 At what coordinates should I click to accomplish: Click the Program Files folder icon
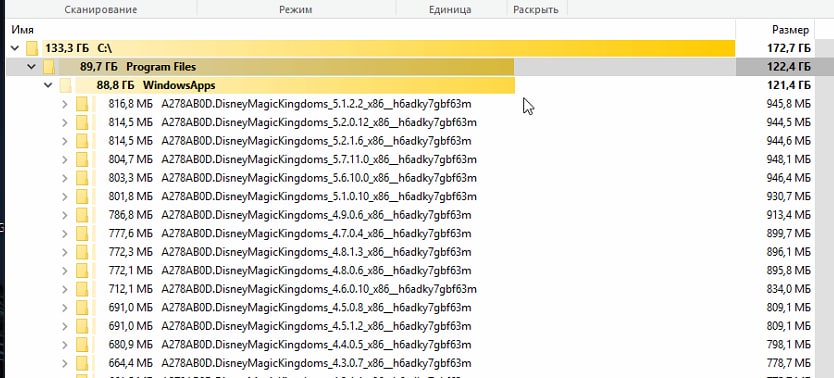(49, 67)
